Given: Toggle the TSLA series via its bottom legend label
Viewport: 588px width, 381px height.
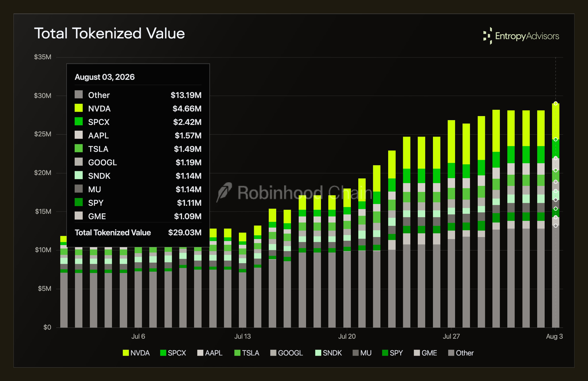Looking at the screenshot, I should pos(250,353).
